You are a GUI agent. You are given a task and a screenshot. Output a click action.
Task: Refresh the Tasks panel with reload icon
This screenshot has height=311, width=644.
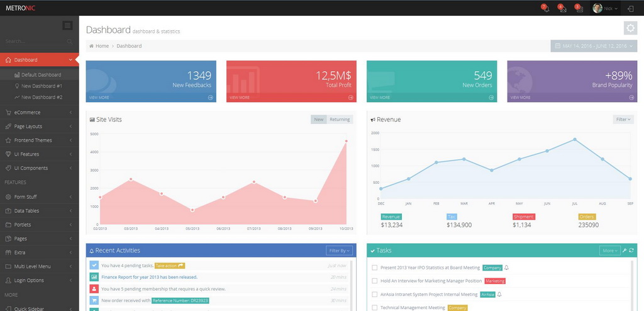coord(631,251)
